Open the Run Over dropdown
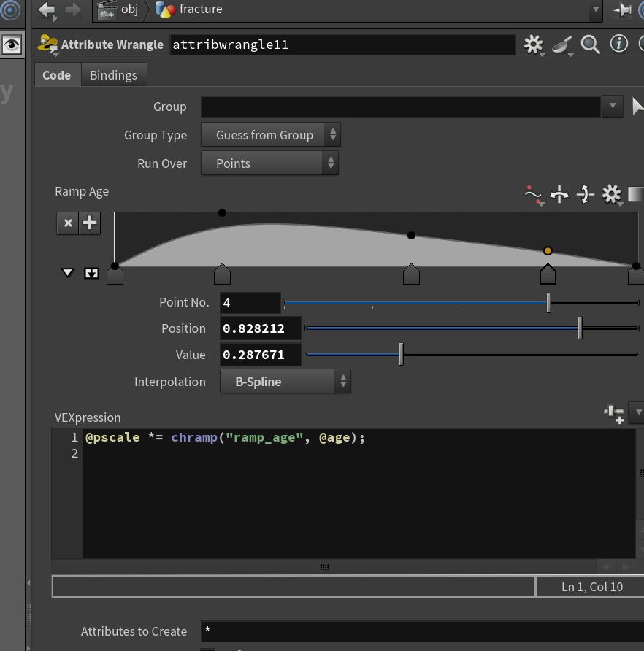Screen dimensions: 644x651 [269, 163]
